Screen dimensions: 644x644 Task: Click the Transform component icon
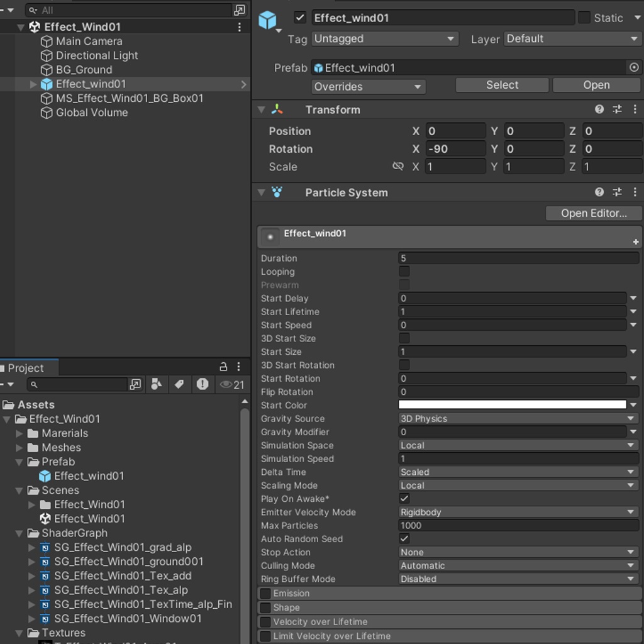click(277, 109)
